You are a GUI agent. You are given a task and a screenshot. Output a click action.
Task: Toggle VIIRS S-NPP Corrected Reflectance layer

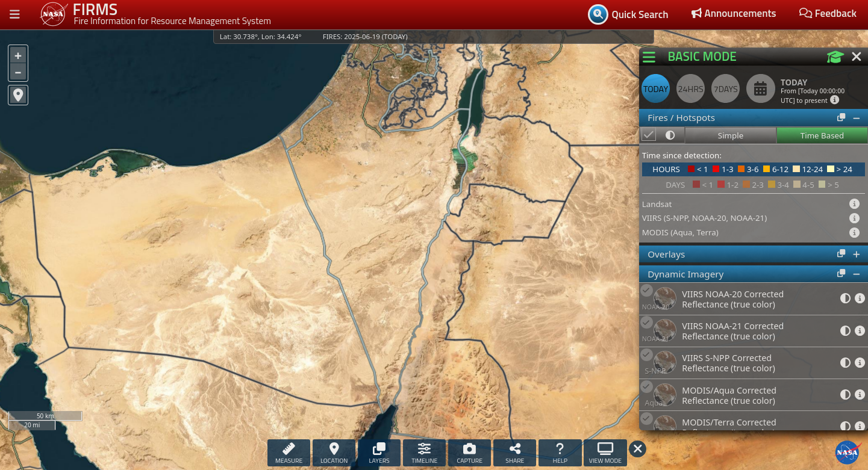(x=646, y=354)
